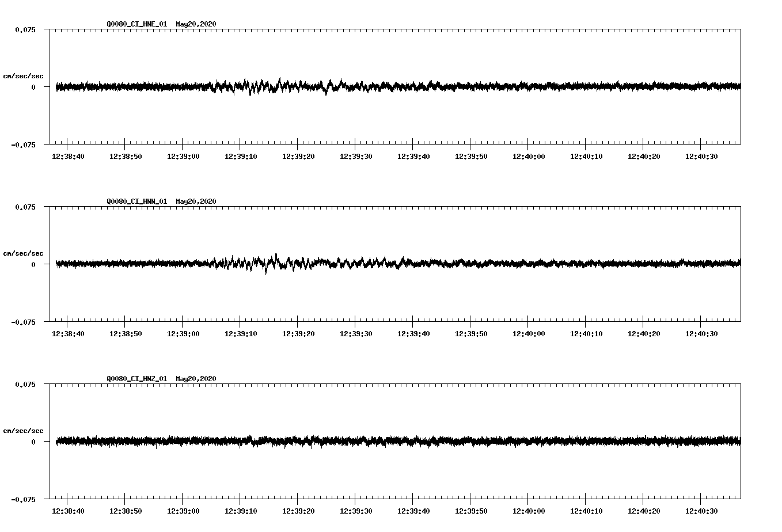Viewport: 782px width, 532px height.
Task: Click 12:39:40 time label on HNE plot
Action: (x=413, y=157)
